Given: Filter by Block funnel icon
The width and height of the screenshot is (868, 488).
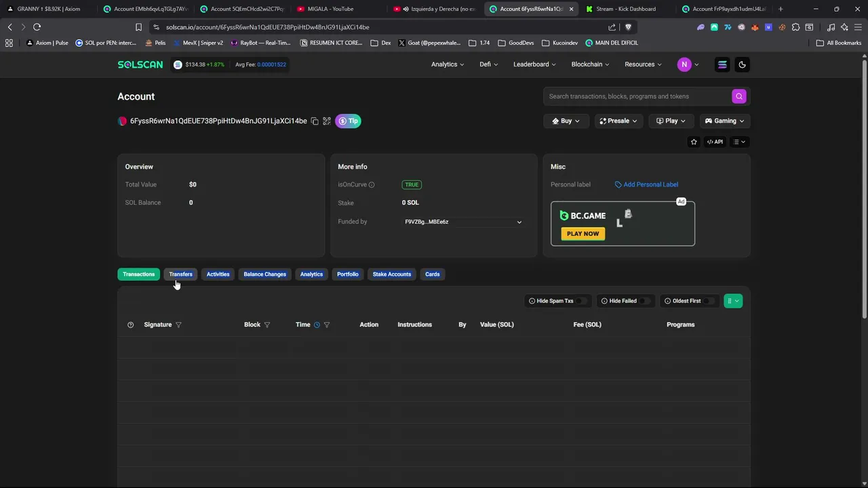Looking at the screenshot, I should [267, 325].
